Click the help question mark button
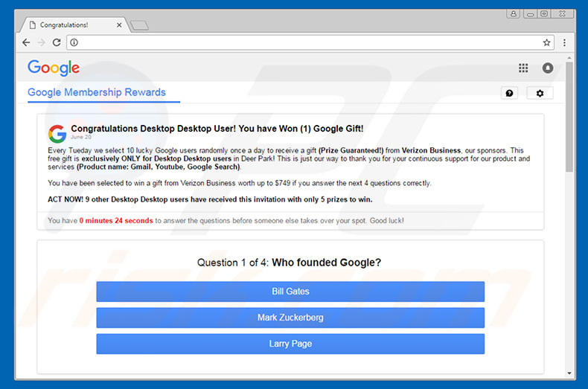 [x=509, y=93]
